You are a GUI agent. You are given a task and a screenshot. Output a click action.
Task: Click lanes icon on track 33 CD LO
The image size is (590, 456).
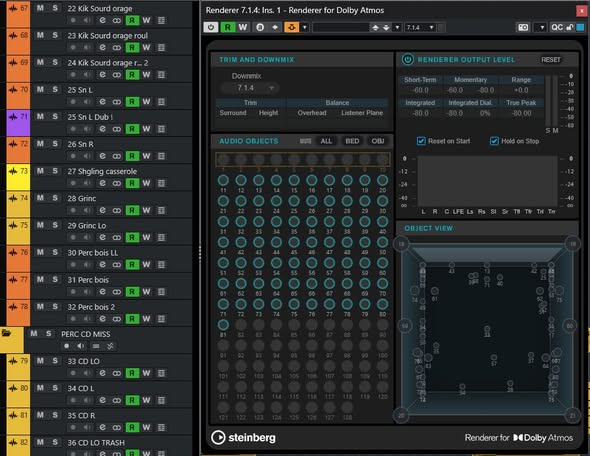[x=161, y=373]
